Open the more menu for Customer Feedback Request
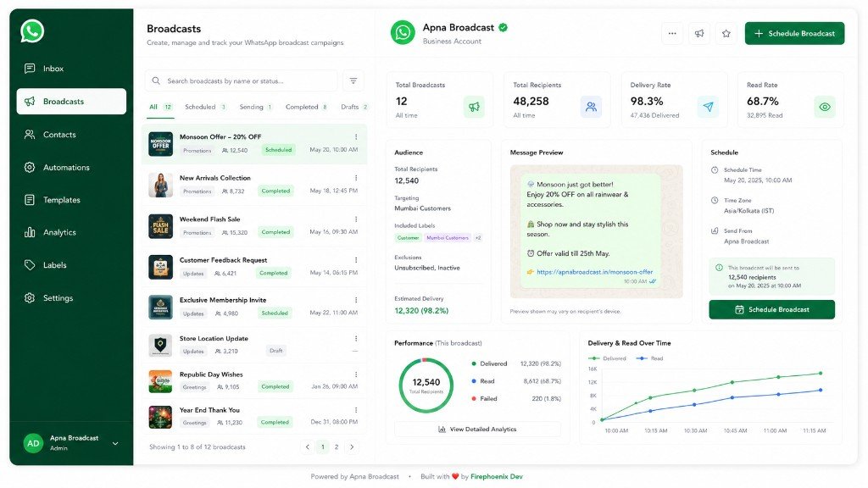The image size is (868, 488). (x=356, y=260)
